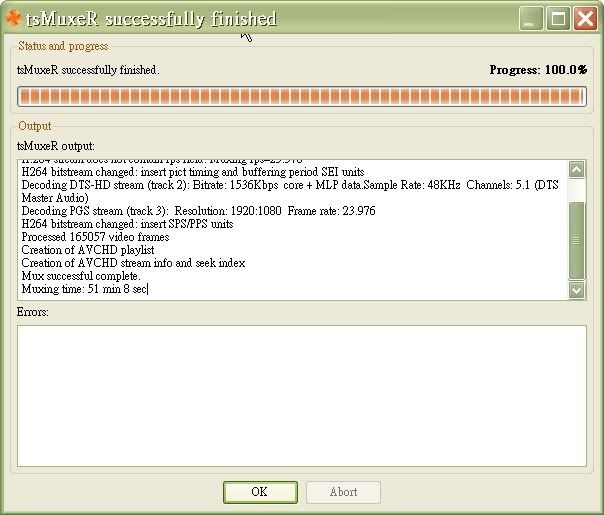Image resolution: width=604 pixels, height=515 pixels.
Task: Click the window title 'tsMuxeR successfully finished'
Action: pyautogui.click(x=151, y=19)
